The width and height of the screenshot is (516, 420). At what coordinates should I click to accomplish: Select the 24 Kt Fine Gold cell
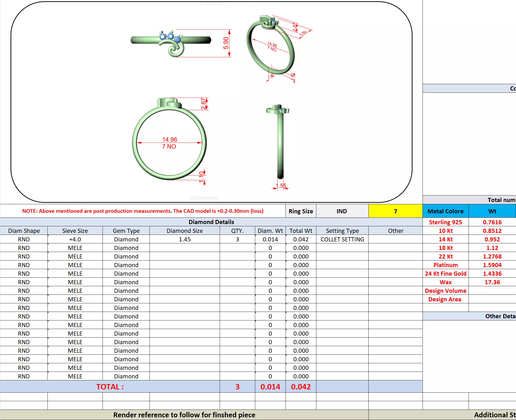pos(445,273)
